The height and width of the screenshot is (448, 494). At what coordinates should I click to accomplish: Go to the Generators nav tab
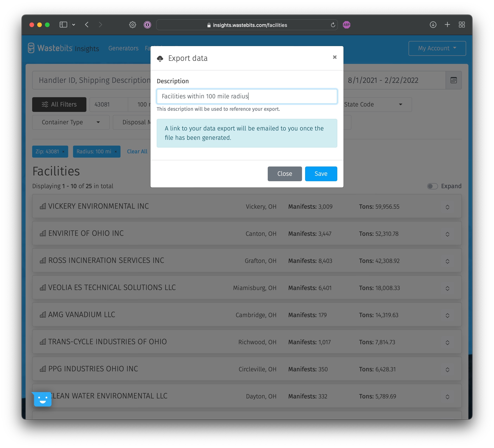123,48
